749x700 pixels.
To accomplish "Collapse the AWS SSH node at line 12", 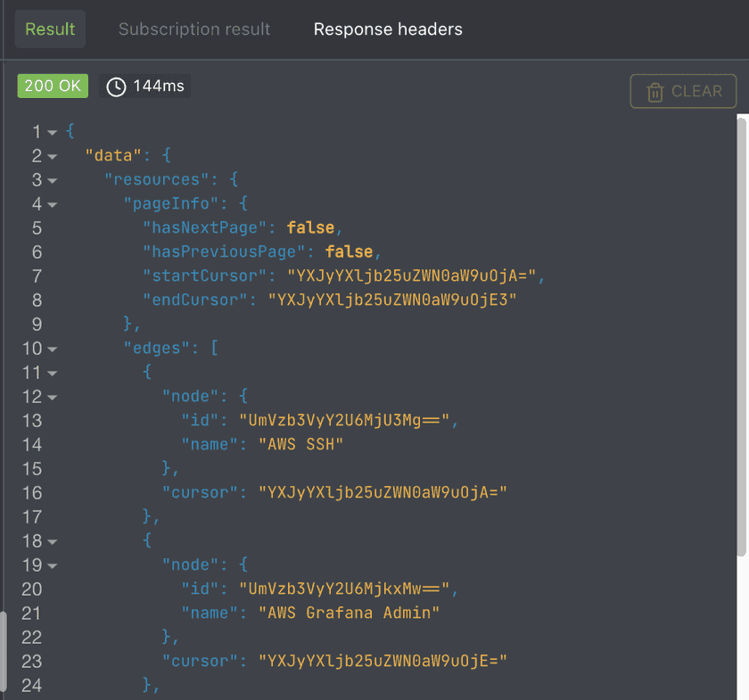I will point(53,397).
